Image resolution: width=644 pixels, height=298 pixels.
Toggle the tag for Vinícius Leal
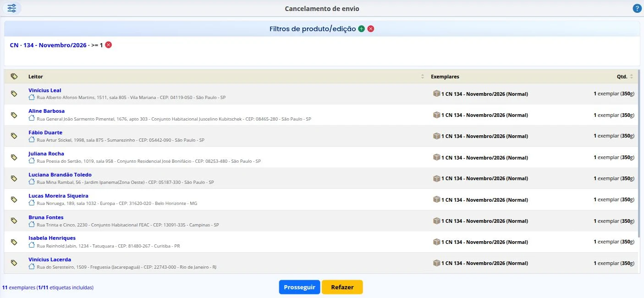[14, 94]
